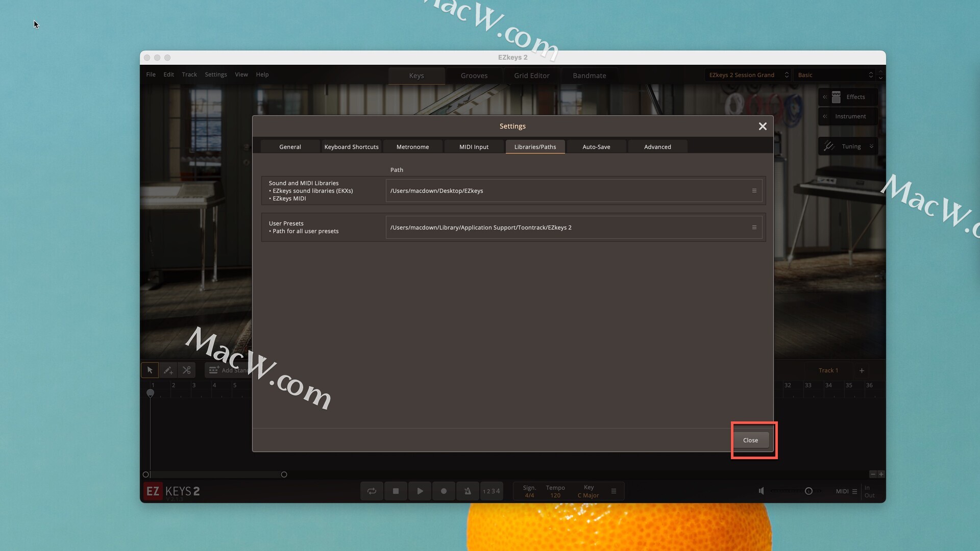This screenshot has width=980, height=551.
Task: Click the Tempo 120 value
Action: 555,495
